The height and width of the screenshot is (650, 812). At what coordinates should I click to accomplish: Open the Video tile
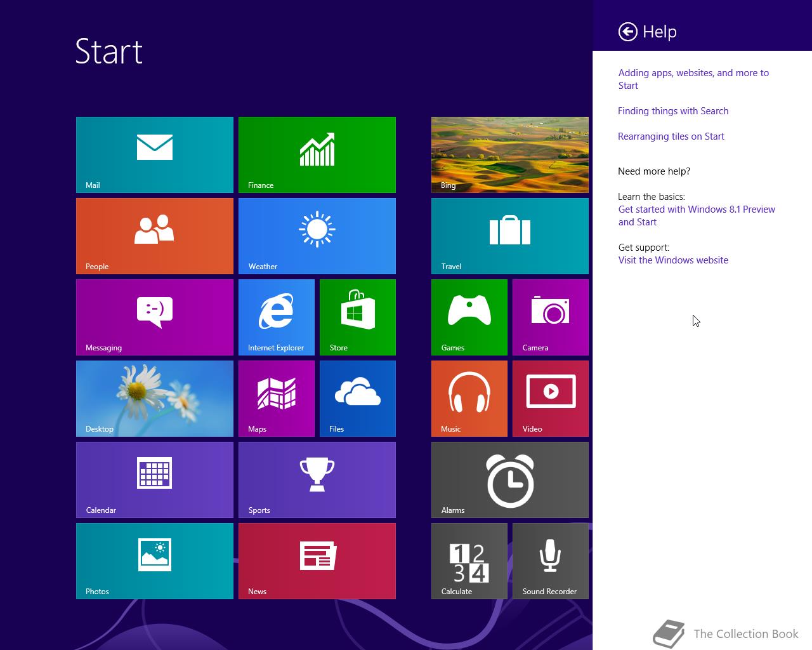551,399
